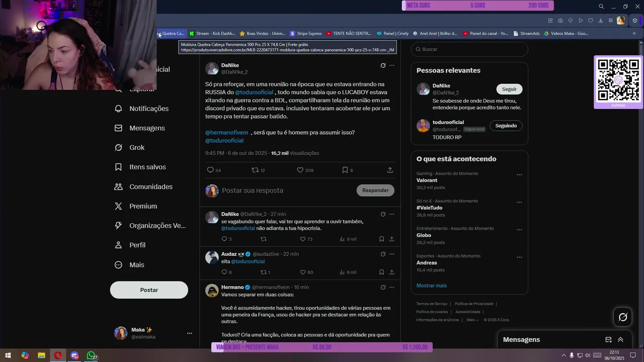Share the main DaNike post
Screen dimensions: 644x362
[x=390, y=170]
